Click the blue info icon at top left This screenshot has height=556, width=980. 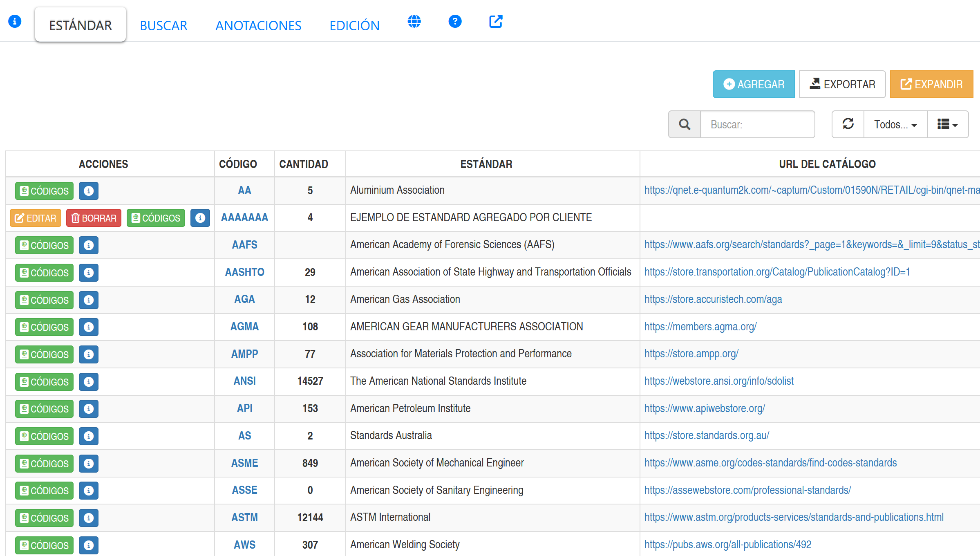[x=15, y=21]
